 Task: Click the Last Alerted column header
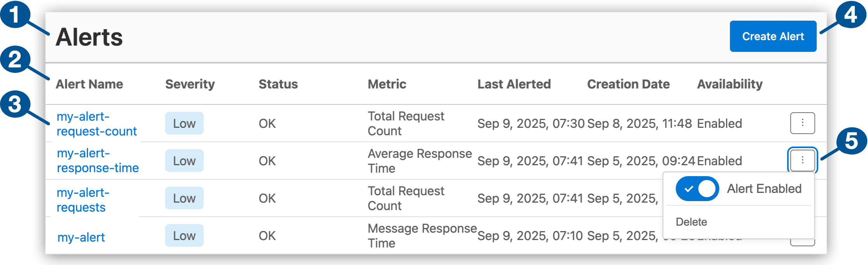click(514, 84)
